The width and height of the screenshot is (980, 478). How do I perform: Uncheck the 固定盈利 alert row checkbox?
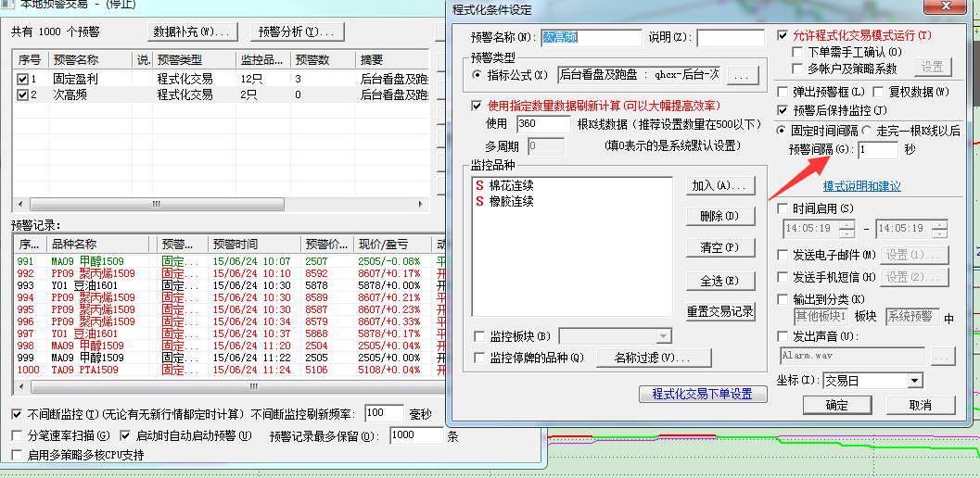tap(23, 80)
